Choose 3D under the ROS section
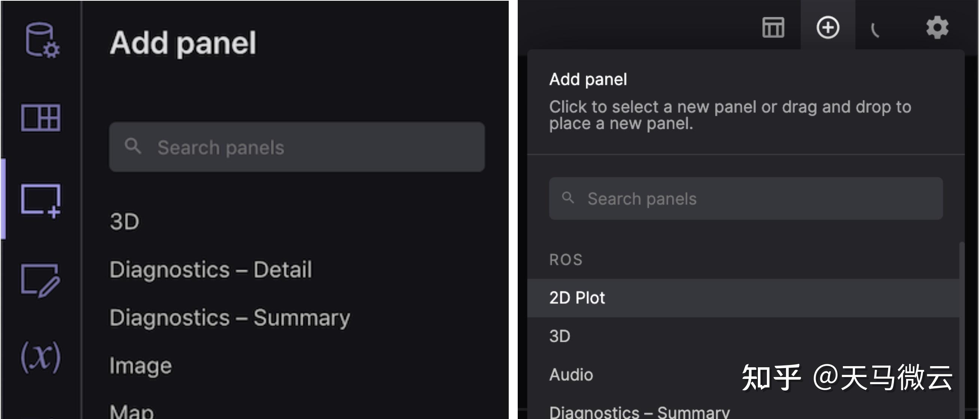The image size is (980, 419). (560, 337)
